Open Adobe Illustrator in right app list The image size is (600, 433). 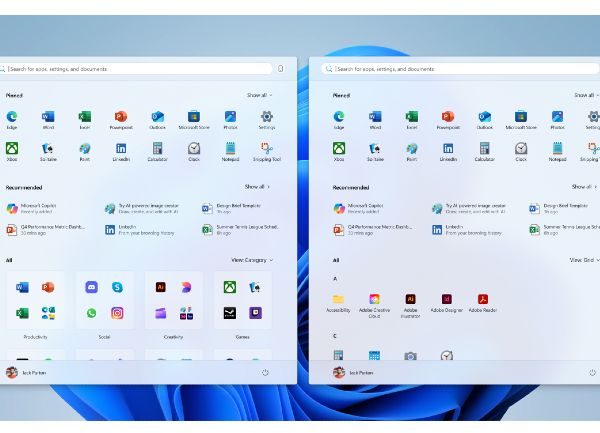click(x=410, y=300)
